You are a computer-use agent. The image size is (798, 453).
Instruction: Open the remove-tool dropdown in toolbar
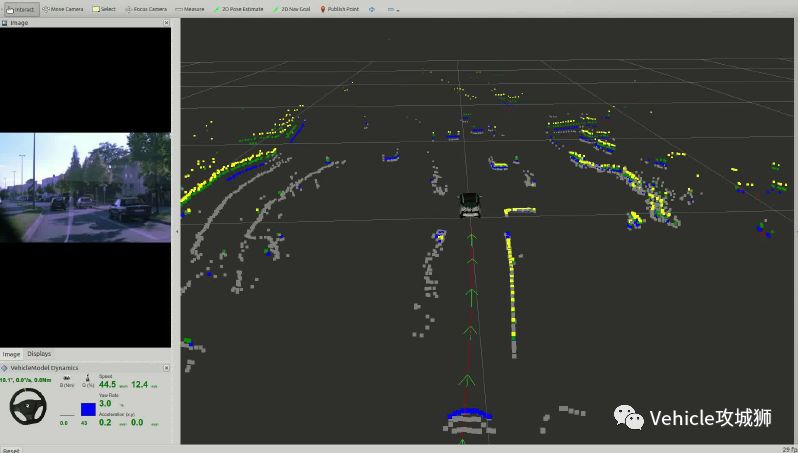click(x=393, y=10)
